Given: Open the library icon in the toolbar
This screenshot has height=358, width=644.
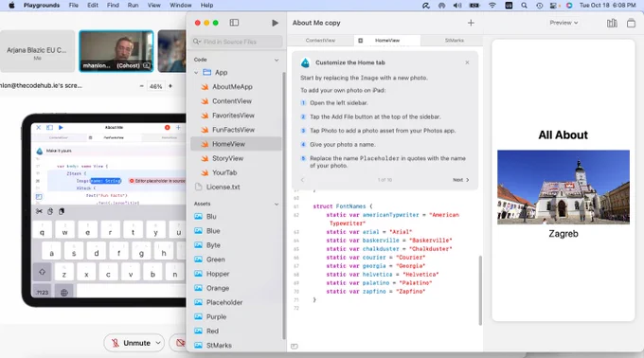Looking at the screenshot, I should pos(612,23).
